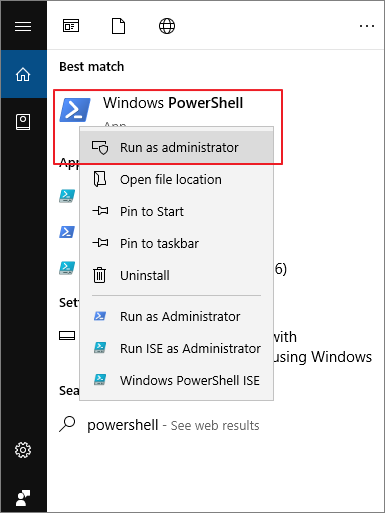The image size is (385, 513).
Task: Click the file location icon in menu
Action: pyautogui.click(x=100, y=179)
